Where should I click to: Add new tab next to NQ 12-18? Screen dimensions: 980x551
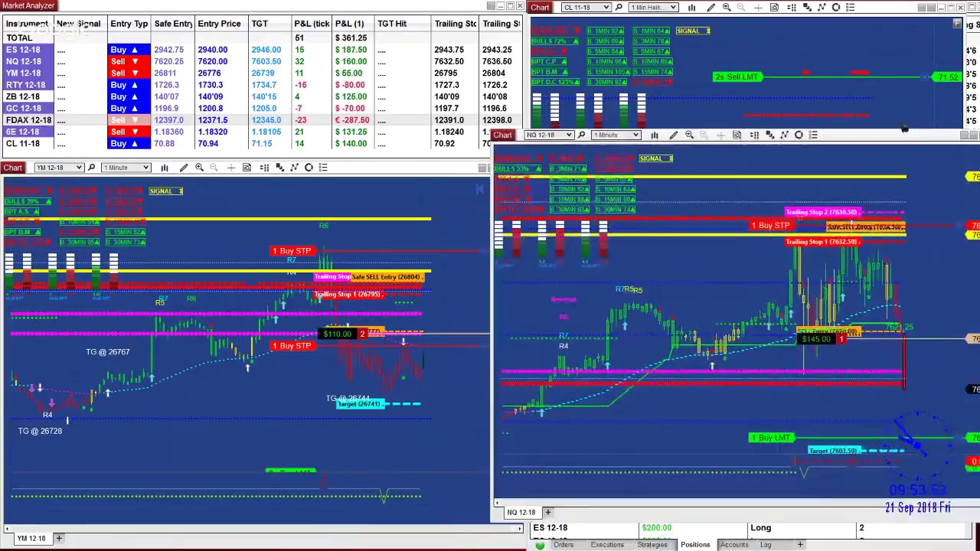tap(547, 512)
